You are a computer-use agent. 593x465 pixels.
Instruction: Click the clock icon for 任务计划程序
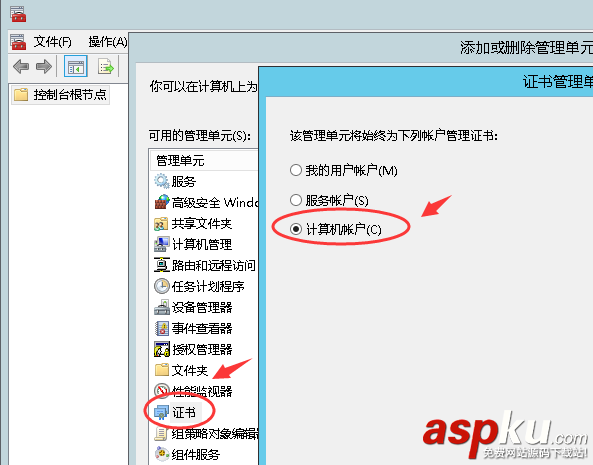pyautogui.click(x=161, y=286)
